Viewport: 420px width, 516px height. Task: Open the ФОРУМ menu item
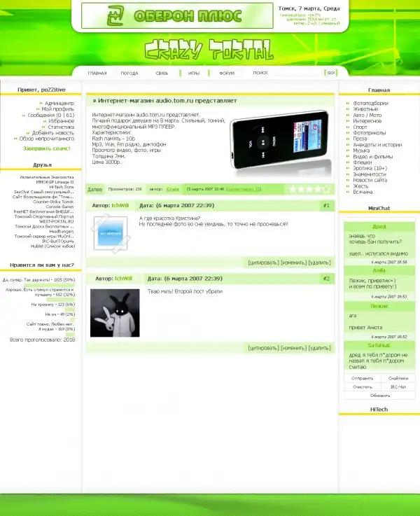coord(227,73)
